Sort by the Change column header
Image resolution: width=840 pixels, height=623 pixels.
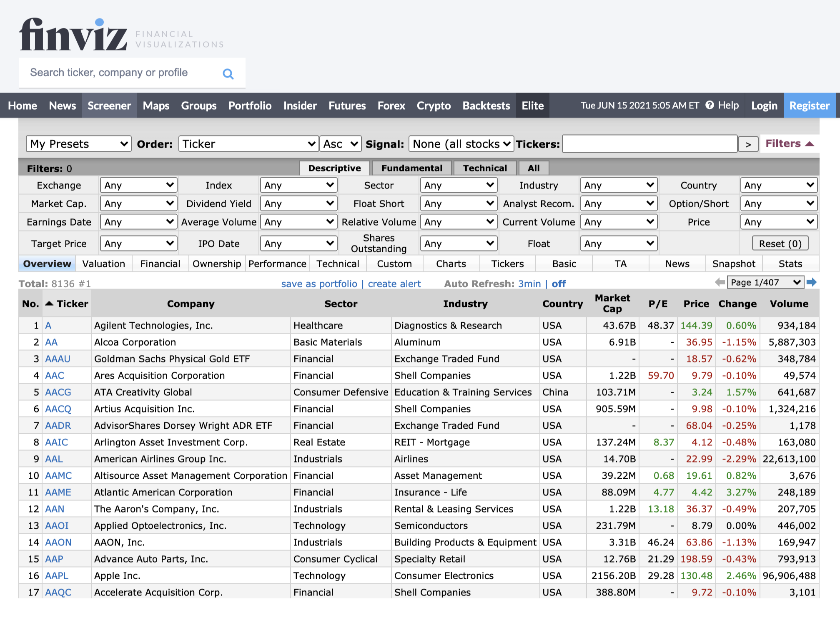(737, 304)
